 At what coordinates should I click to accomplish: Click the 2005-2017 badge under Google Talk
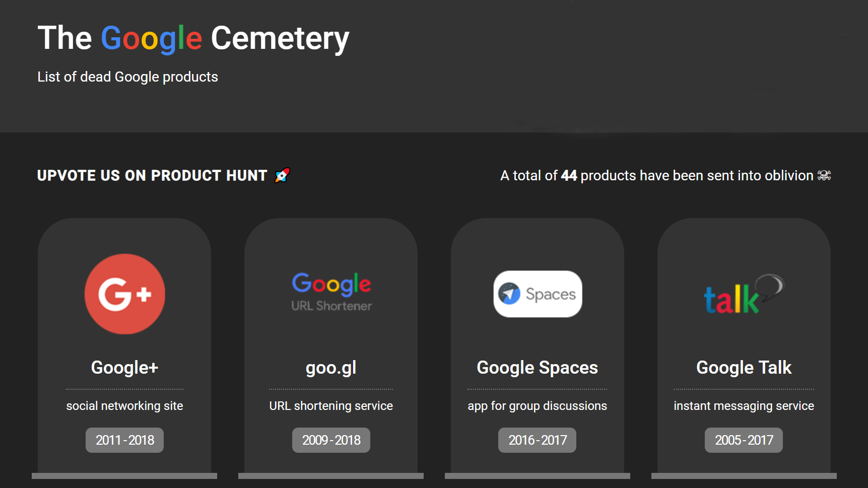(744, 440)
